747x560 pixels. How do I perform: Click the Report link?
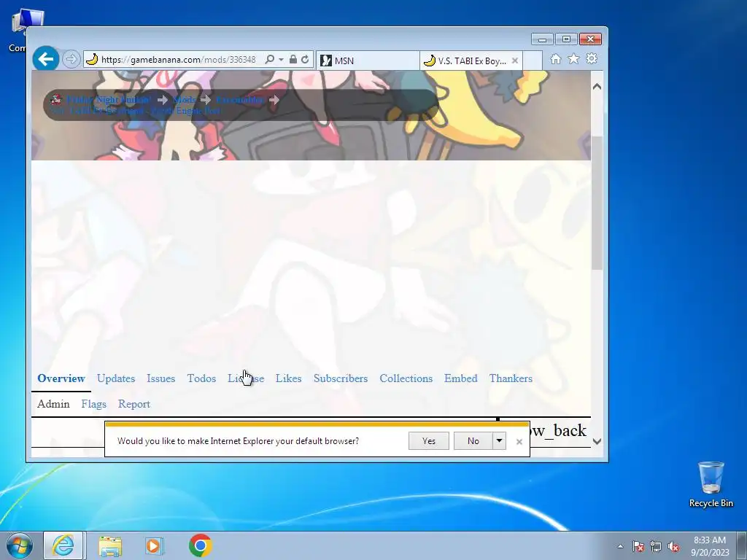(x=134, y=404)
